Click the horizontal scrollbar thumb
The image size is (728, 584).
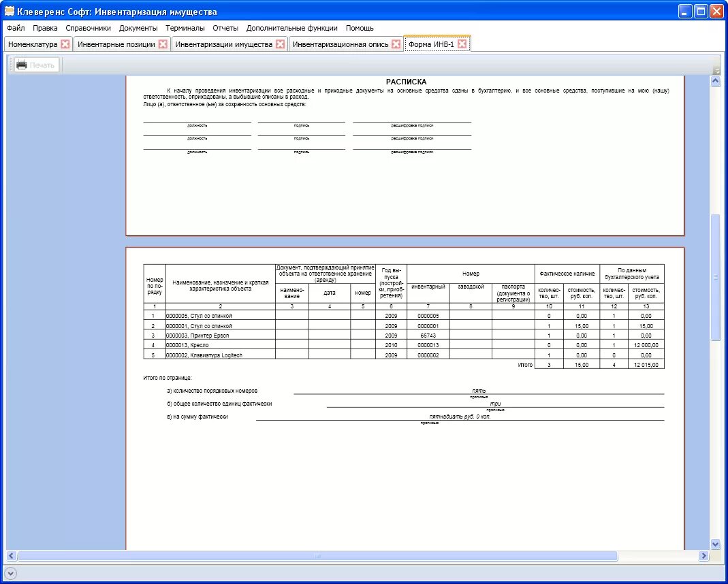click(317, 555)
